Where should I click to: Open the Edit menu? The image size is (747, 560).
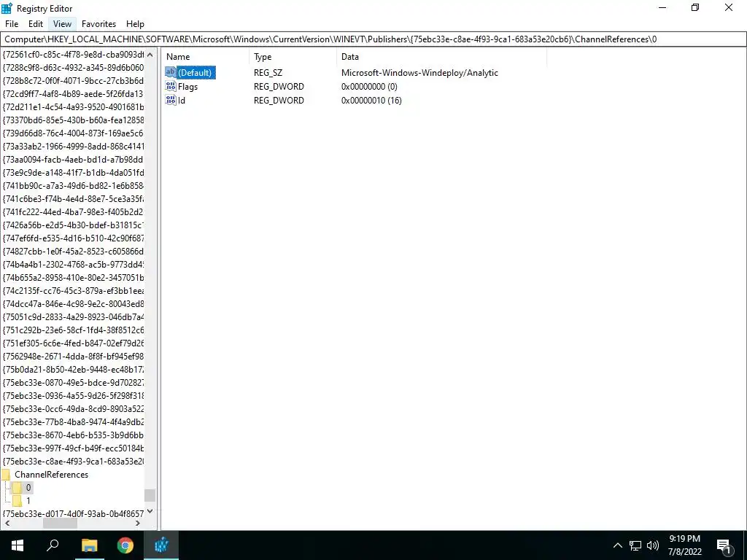click(36, 24)
